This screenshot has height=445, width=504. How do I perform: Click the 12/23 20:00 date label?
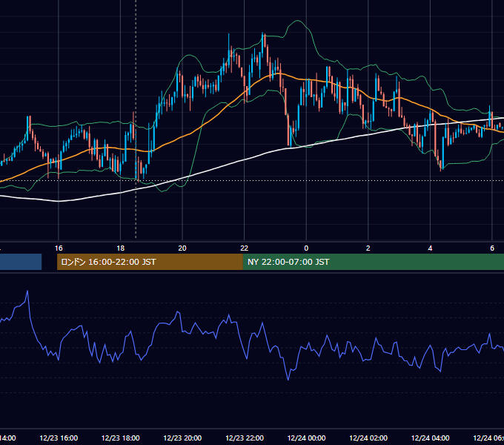(182, 438)
